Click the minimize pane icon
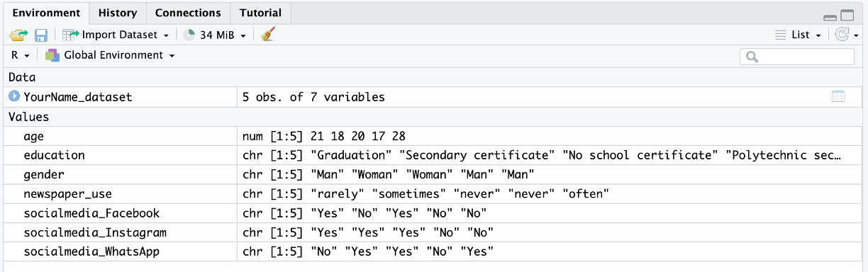868x272 pixels. click(830, 16)
